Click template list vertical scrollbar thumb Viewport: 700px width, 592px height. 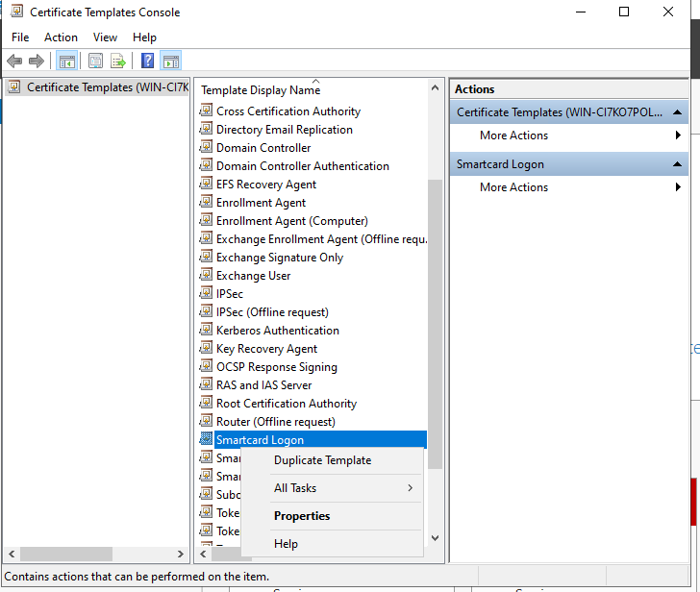(436, 324)
